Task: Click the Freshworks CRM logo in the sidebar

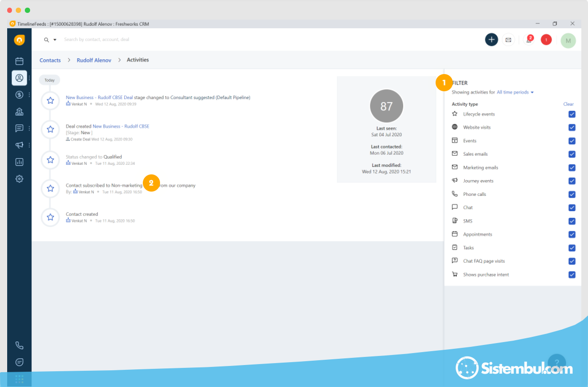Action: tap(19, 40)
